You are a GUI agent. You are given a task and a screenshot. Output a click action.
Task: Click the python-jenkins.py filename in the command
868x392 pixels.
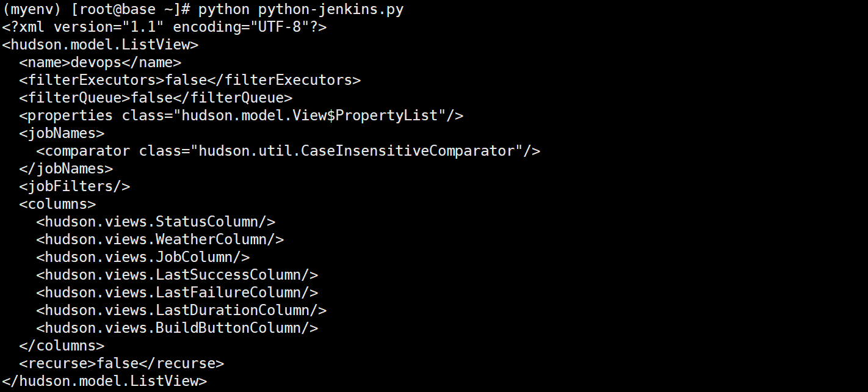pyautogui.click(x=330, y=10)
